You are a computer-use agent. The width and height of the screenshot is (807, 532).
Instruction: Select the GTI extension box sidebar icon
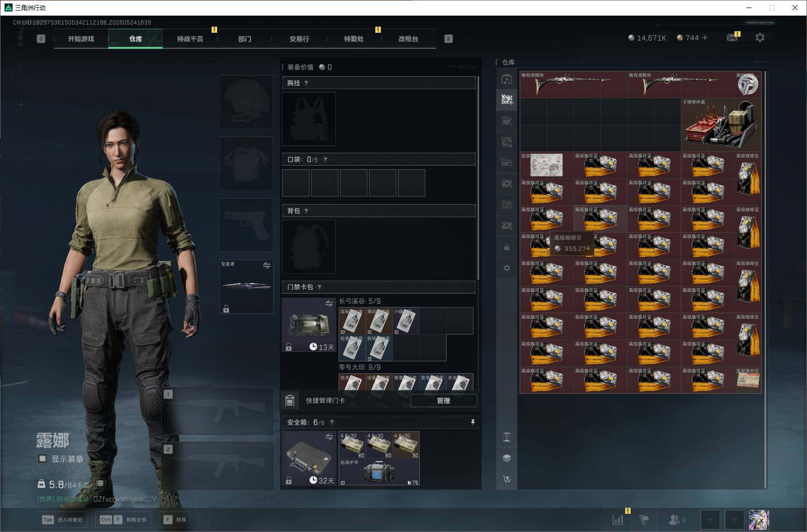point(507,162)
